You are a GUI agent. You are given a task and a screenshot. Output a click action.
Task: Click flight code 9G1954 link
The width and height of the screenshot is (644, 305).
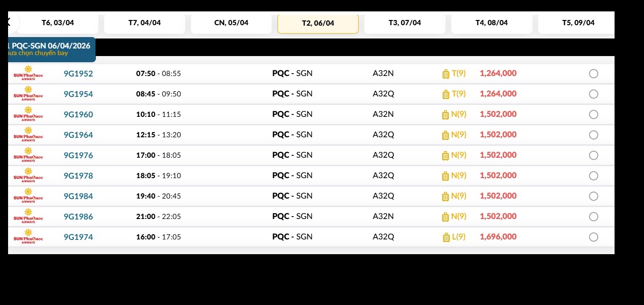coord(78,94)
